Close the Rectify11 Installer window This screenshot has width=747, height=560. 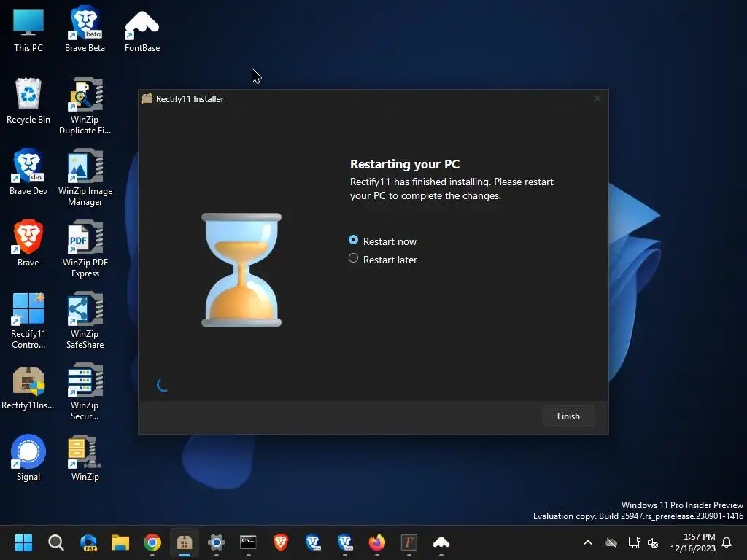coord(597,98)
